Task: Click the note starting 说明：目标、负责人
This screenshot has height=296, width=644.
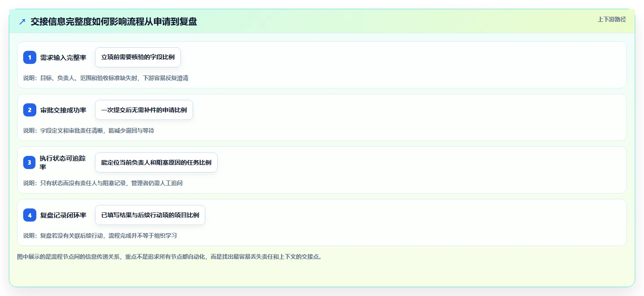Action: [x=106, y=78]
